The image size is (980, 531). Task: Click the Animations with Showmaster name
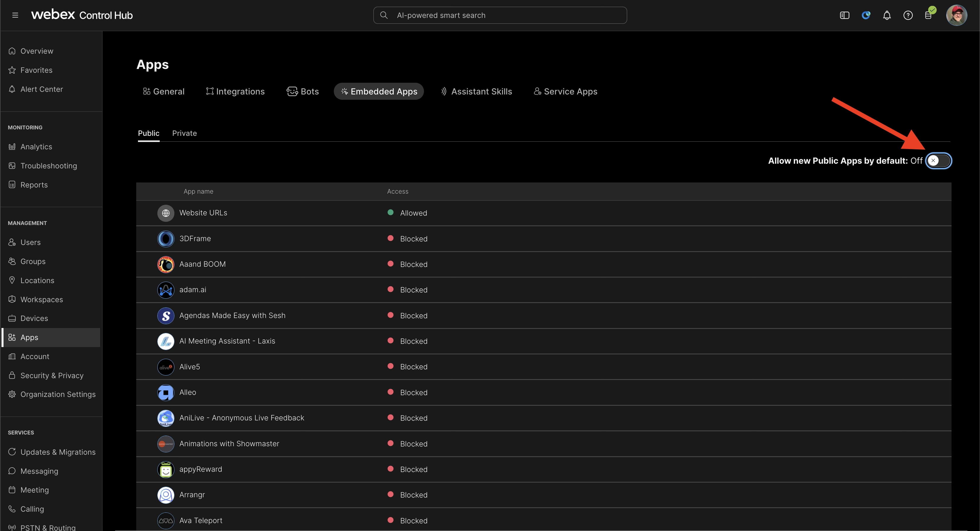click(x=229, y=444)
